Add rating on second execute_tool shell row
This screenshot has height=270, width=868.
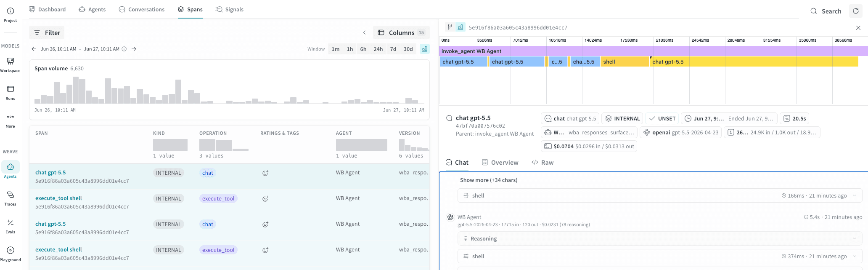pyautogui.click(x=265, y=250)
